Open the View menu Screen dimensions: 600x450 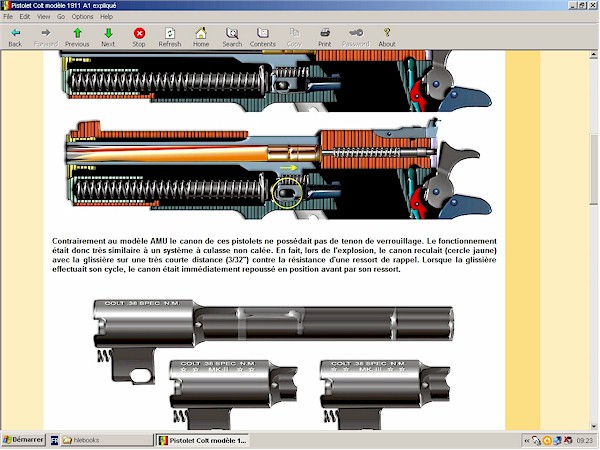click(43, 17)
